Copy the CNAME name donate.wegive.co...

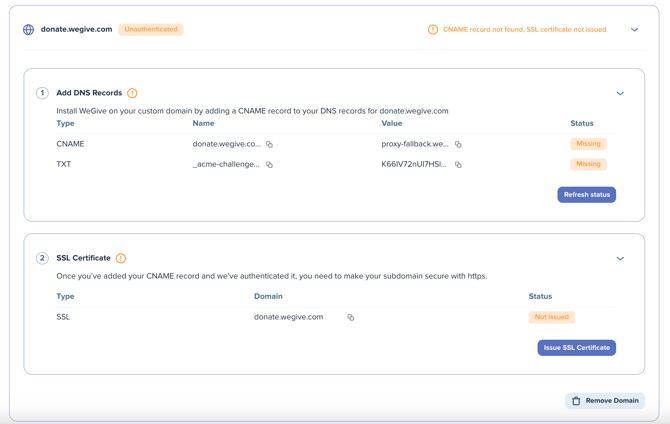(x=269, y=144)
